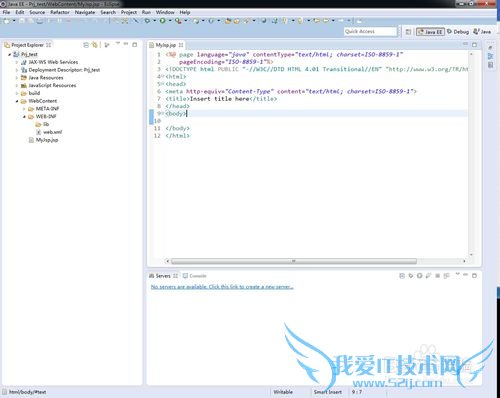Select the lib folder
This screenshot has height=398, width=500.
click(x=42, y=124)
